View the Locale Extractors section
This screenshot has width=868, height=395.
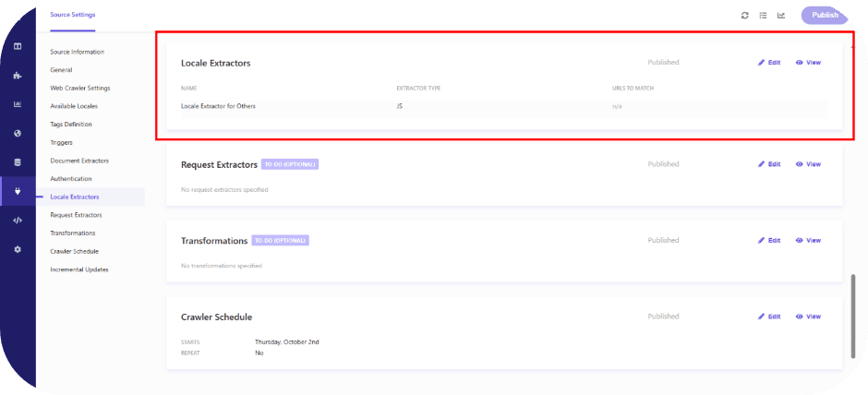(x=807, y=63)
